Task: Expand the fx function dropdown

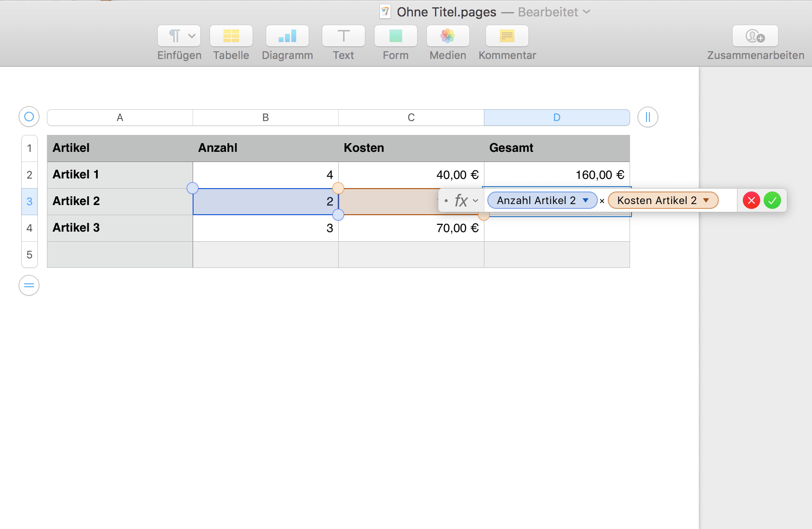Action: 466,201
